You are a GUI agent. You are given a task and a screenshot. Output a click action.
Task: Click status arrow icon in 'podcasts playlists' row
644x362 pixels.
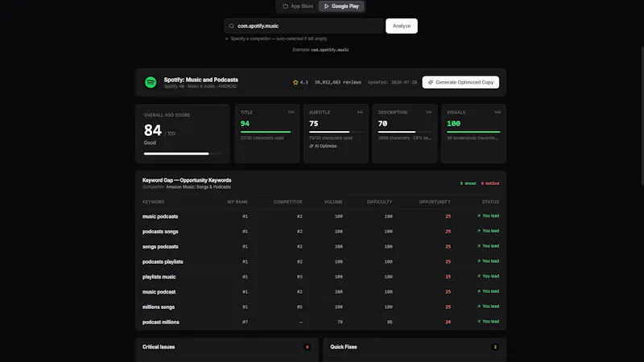478,261
